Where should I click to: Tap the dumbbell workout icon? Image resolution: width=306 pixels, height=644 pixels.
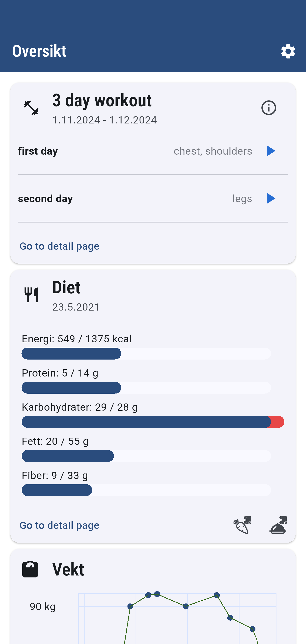(x=31, y=108)
